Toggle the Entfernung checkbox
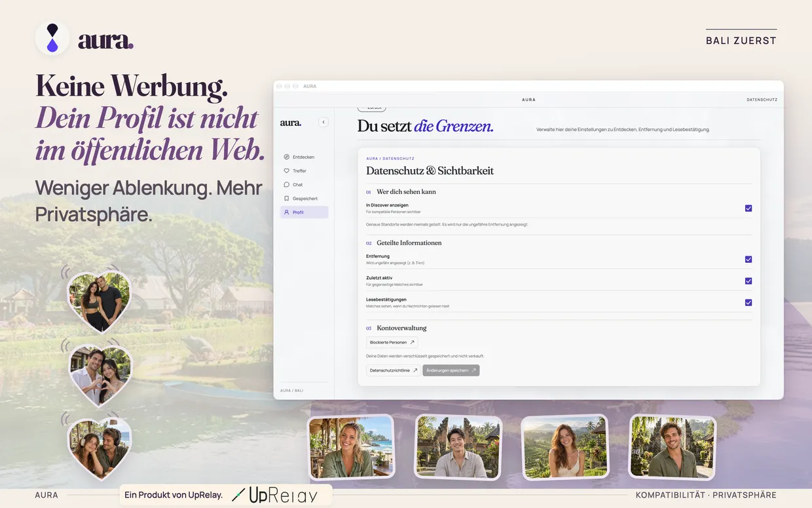Image resolution: width=812 pixels, height=508 pixels. point(748,260)
